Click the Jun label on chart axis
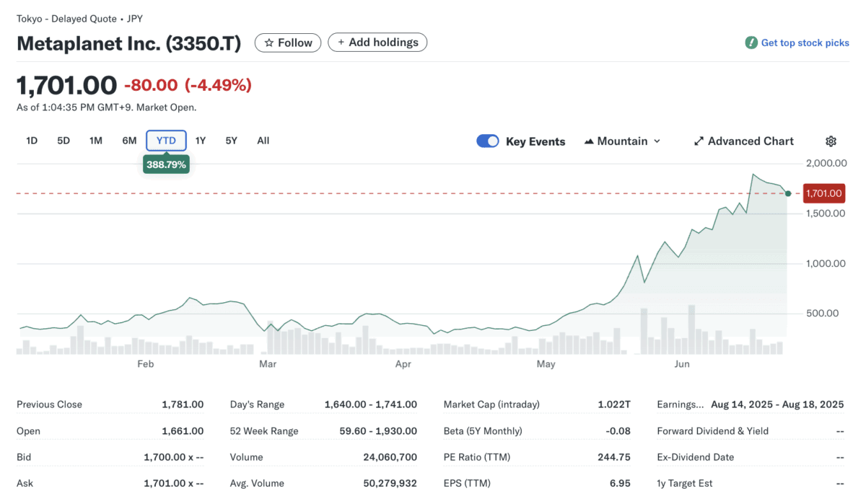This screenshot has width=866, height=504. click(682, 364)
